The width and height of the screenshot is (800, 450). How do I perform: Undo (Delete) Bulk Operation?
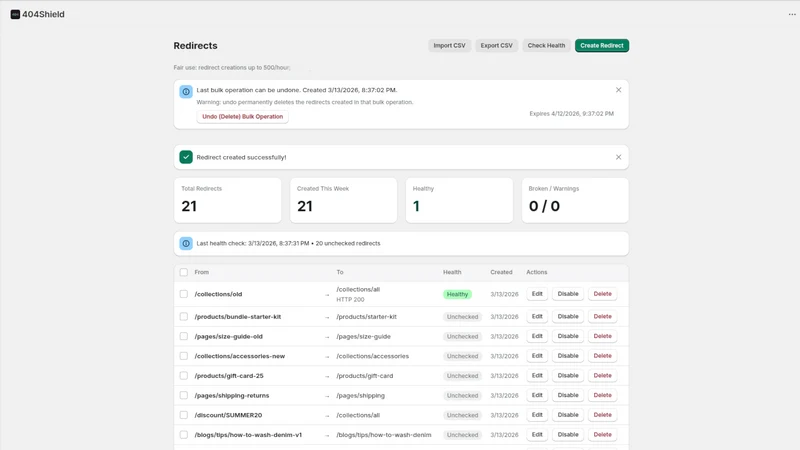coord(242,116)
